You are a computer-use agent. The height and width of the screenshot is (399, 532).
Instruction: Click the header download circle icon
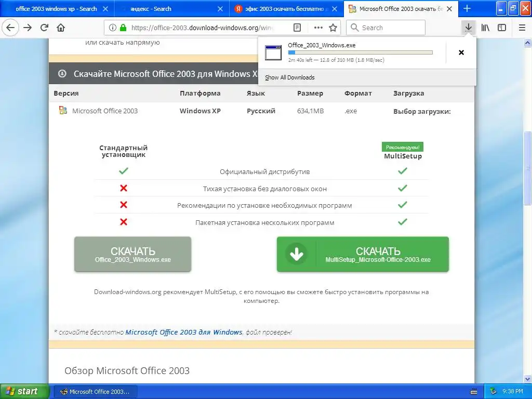[62, 74]
